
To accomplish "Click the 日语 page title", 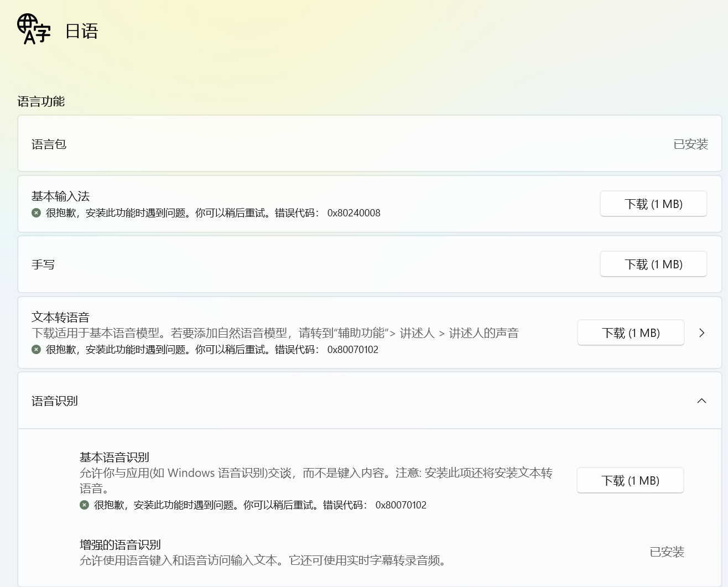I will point(81,31).
